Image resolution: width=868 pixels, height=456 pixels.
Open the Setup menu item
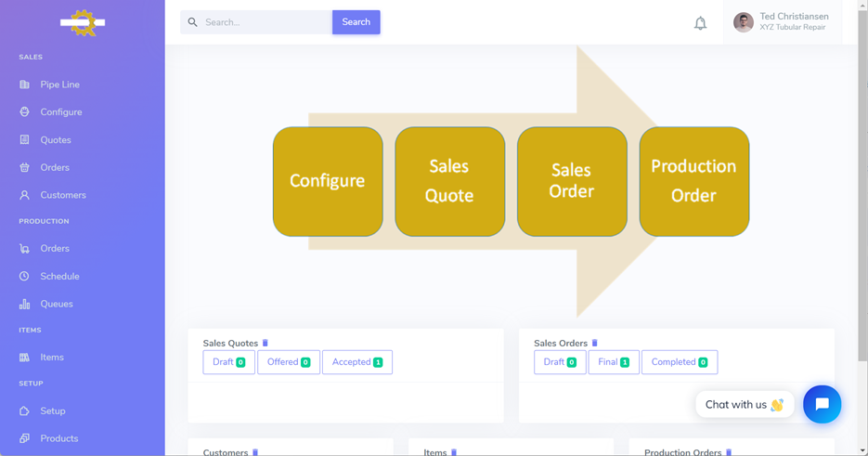[x=52, y=411]
